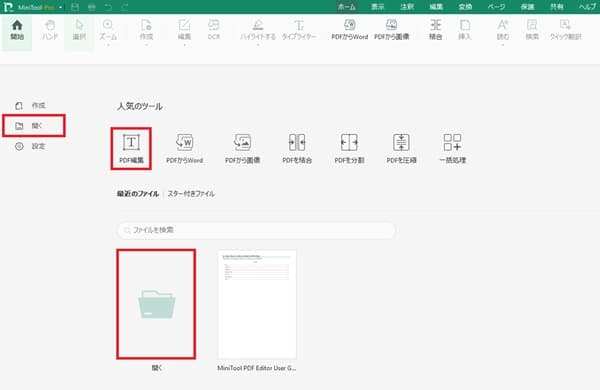Click the undo arrow in the title bar
The height and width of the screenshot is (390, 600).
[108, 7]
